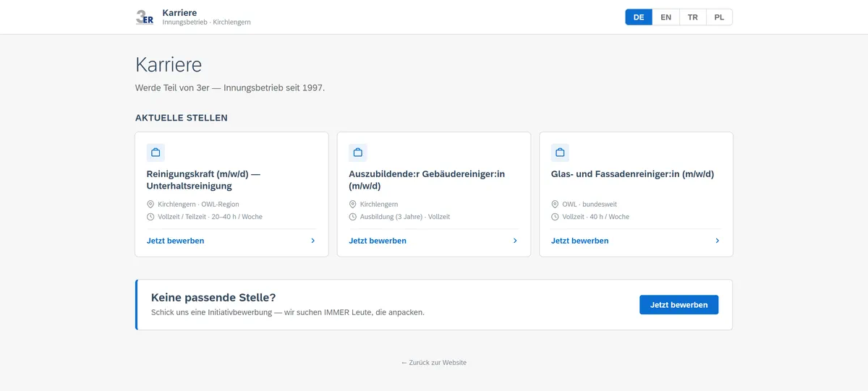This screenshot has height=391, width=868.
Task: Go back via Zurück zur Website link
Action: [x=434, y=363]
